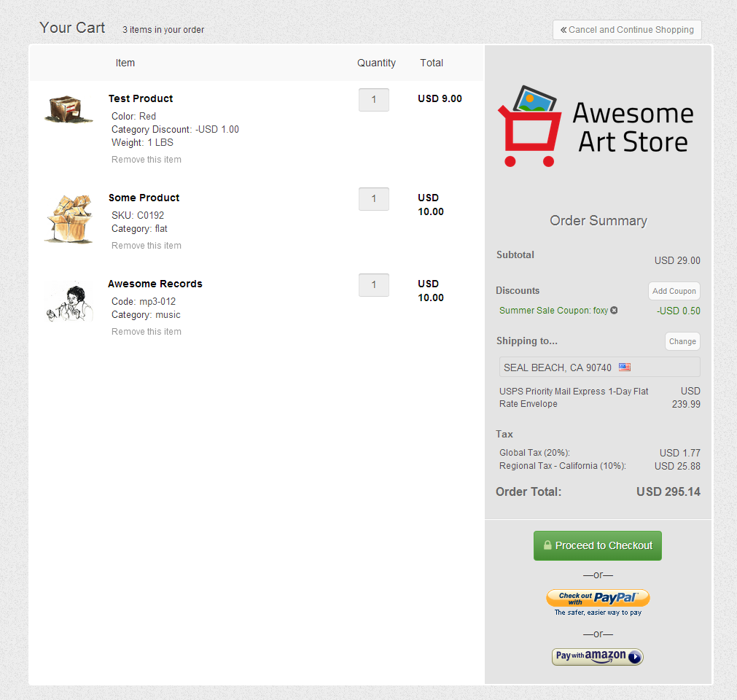
Task: Click the Add Coupon button
Action: tap(674, 291)
